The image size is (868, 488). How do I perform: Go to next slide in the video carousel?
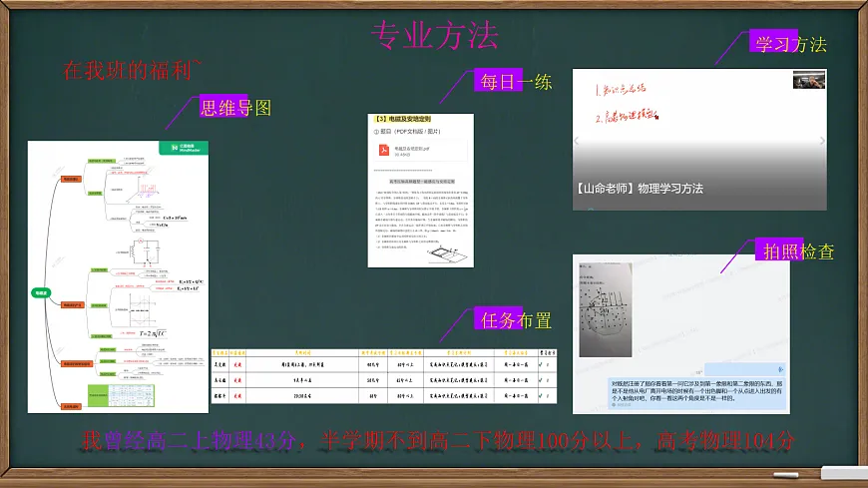(822, 141)
